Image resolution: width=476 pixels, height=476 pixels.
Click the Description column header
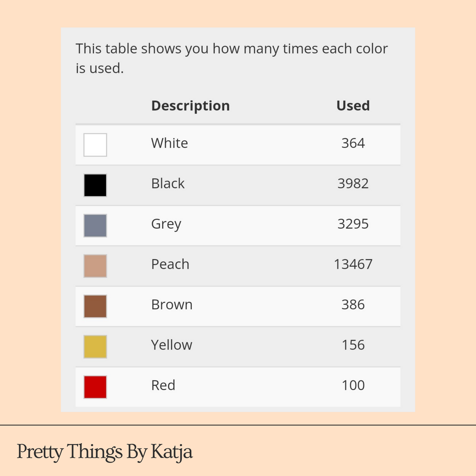190,106
